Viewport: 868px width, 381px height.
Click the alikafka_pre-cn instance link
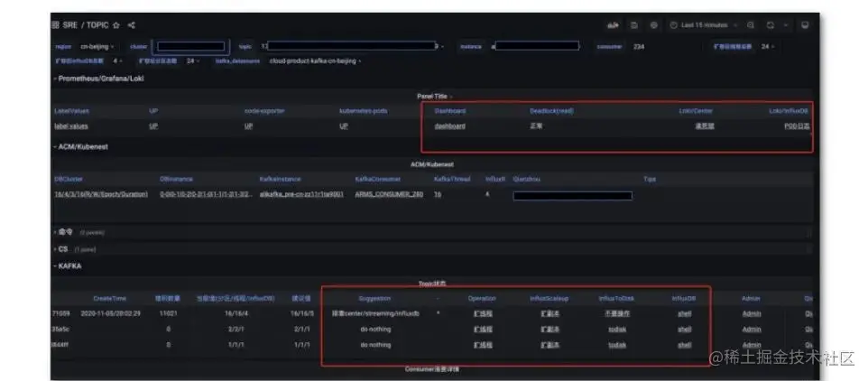click(301, 194)
